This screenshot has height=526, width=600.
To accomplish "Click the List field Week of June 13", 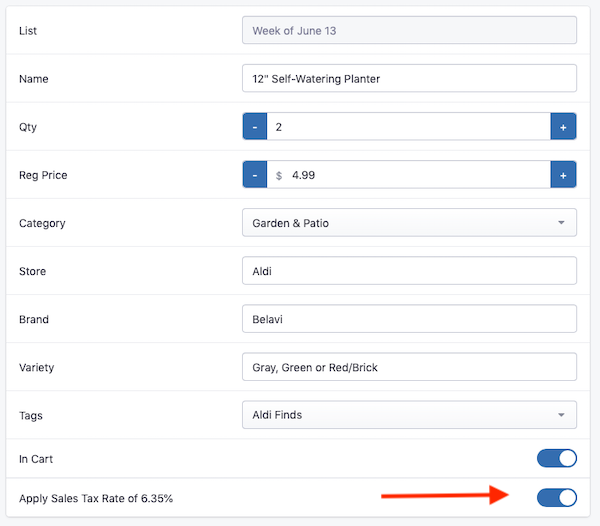I will pos(409,30).
